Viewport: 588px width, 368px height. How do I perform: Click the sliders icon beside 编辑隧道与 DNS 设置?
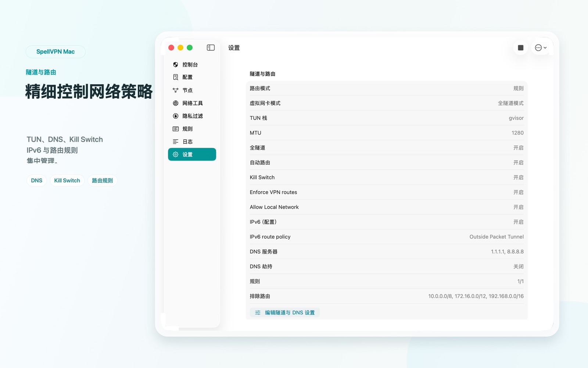click(258, 312)
